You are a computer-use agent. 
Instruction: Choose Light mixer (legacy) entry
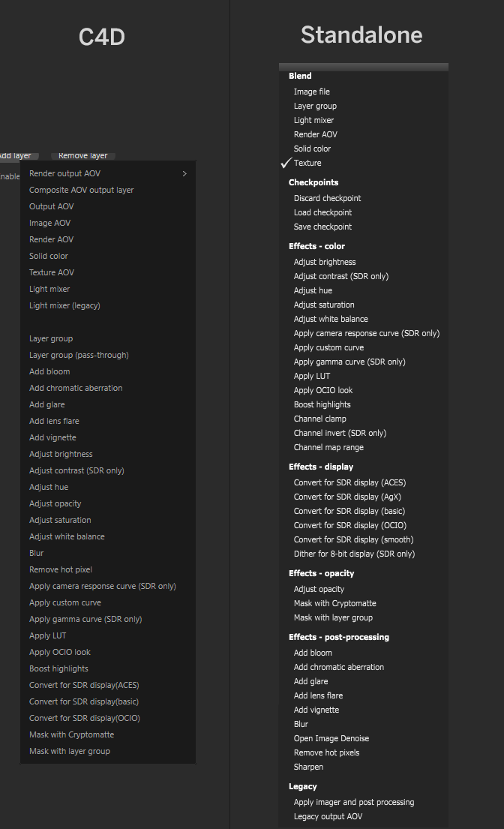point(64,305)
